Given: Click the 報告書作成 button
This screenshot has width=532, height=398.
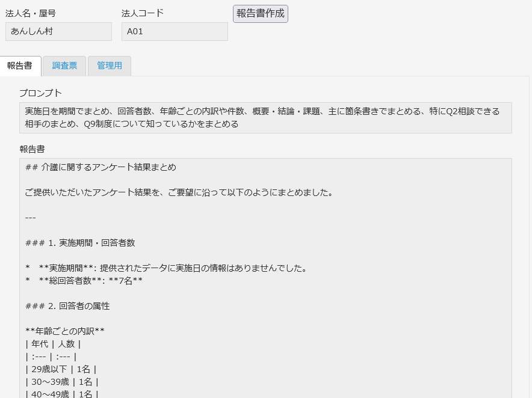Looking at the screenshot, I should [x=260, y=14].
